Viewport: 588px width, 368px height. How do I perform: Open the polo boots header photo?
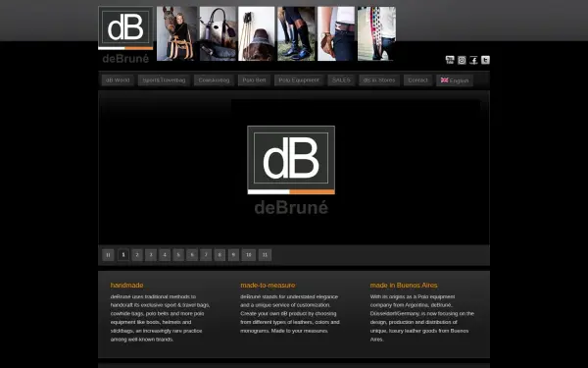pyautogui.click(x=296, y=33)
